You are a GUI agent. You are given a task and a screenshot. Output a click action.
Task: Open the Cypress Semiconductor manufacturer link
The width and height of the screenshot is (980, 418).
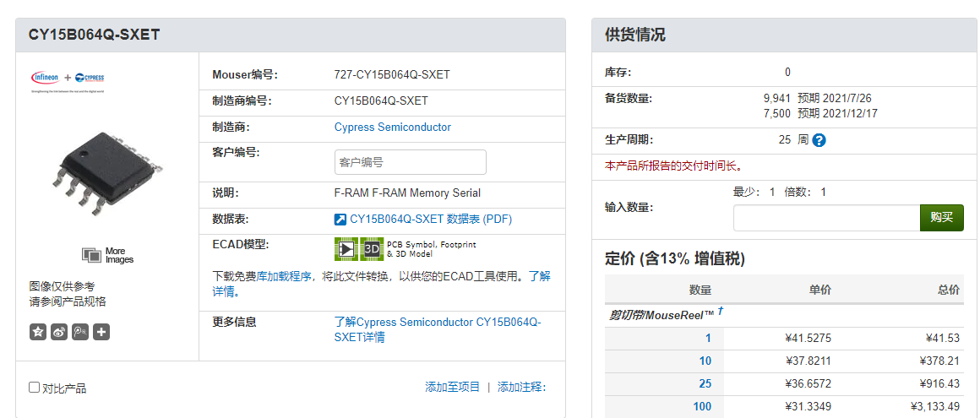coord(393,128)
